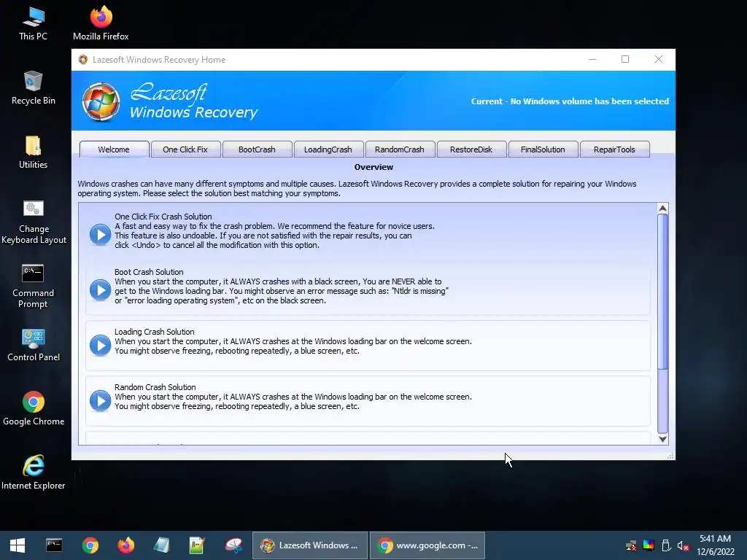Open the BootCrash tab
Image resolution: width=747 pixels, height=560 pixels.
coord(257,149)
